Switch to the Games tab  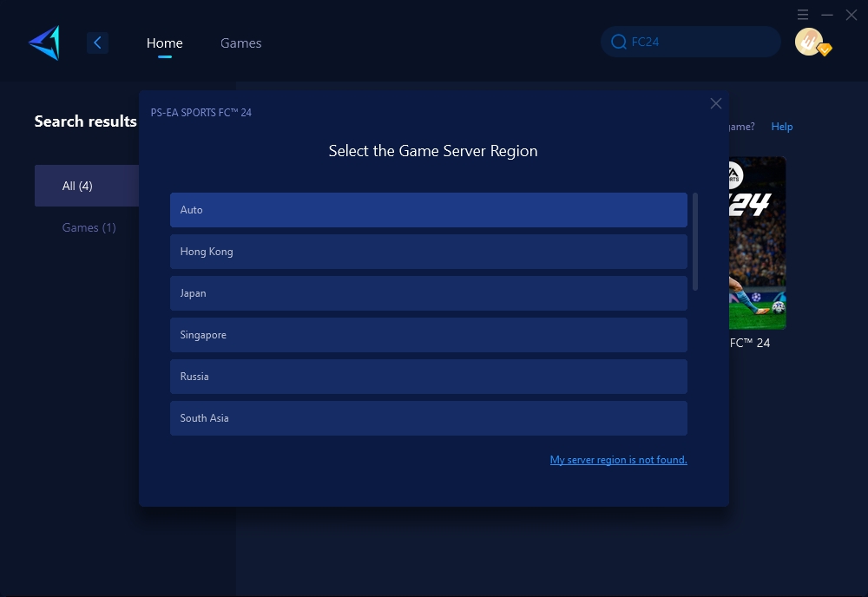tap(240, 43)
